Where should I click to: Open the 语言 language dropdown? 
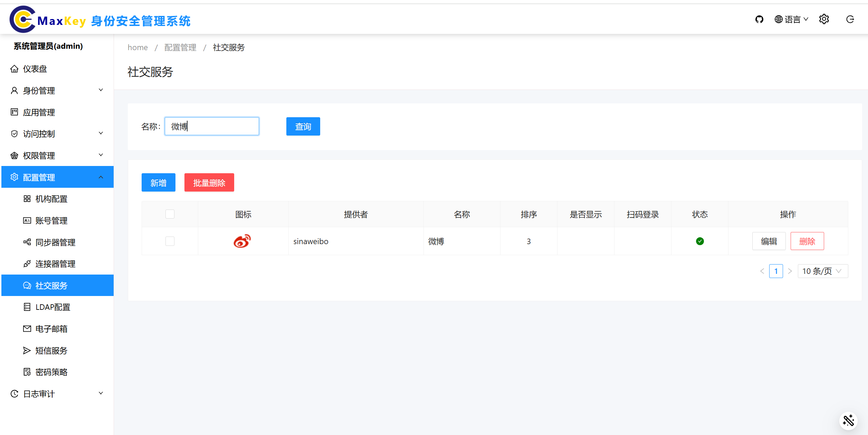click(791, 19)
